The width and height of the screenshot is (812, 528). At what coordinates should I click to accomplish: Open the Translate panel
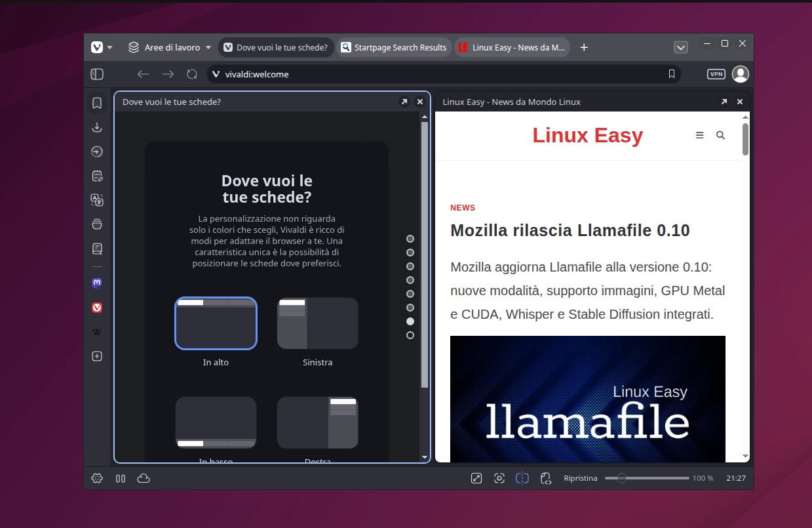pos(97,199)
